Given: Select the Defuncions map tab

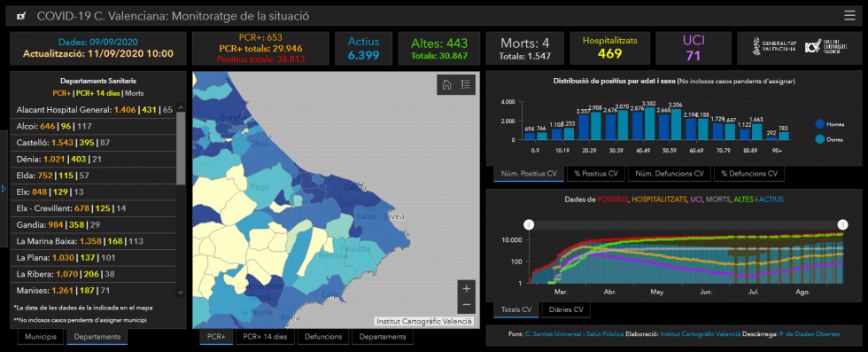Looking at the screenshot, I should coord(323,336).
